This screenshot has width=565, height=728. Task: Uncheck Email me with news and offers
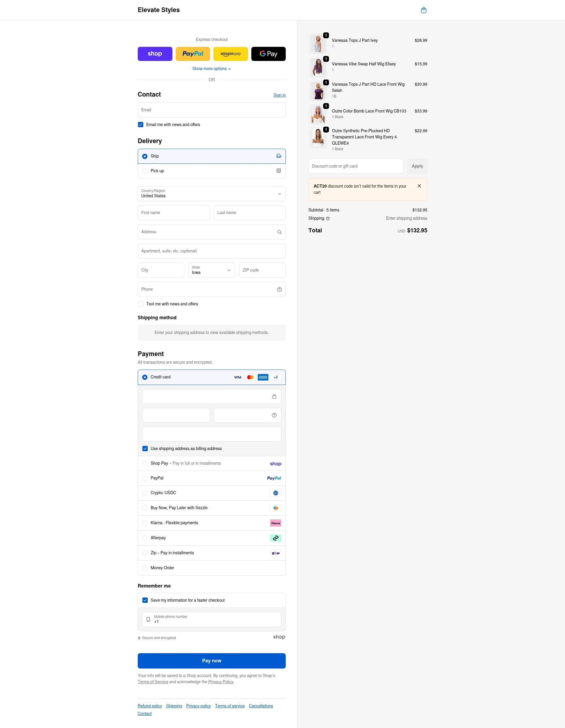(x=141, y=124)
